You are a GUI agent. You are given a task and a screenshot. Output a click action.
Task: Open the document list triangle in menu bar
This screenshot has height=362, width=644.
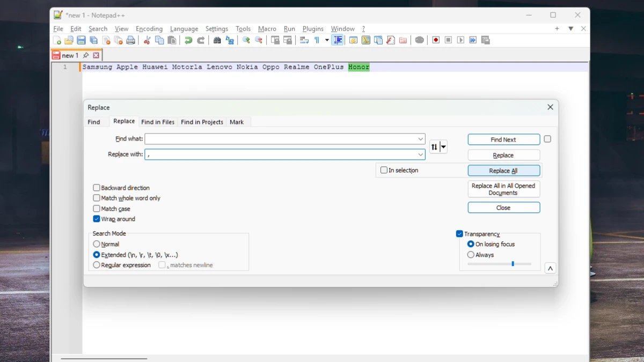570,29
